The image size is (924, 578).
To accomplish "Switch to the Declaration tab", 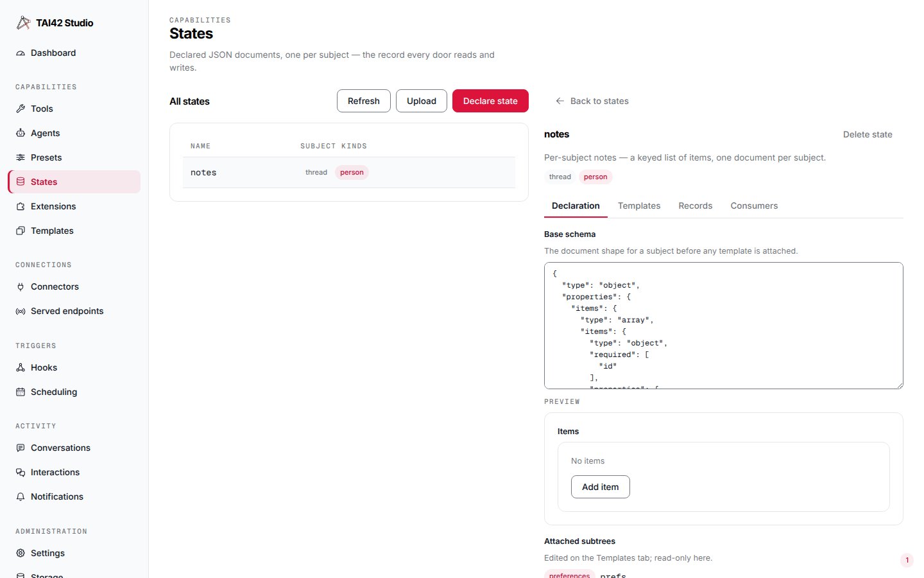I will (x=576, y=206).
